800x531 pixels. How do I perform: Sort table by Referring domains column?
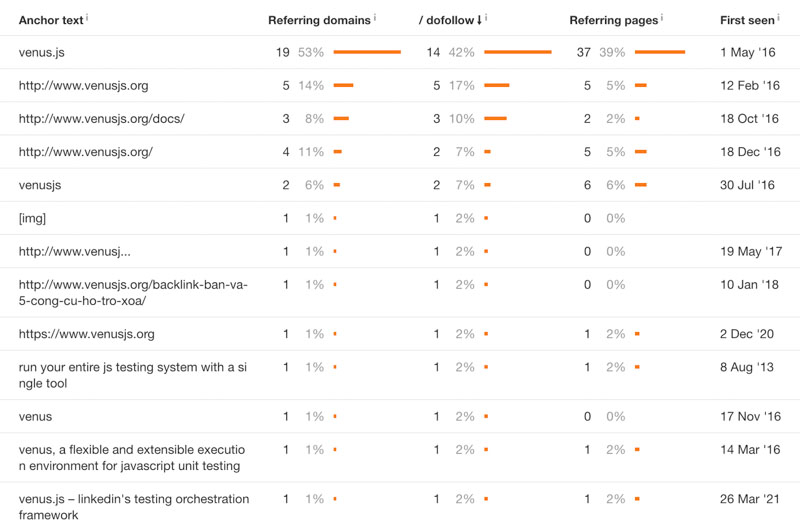coord(319,20)
